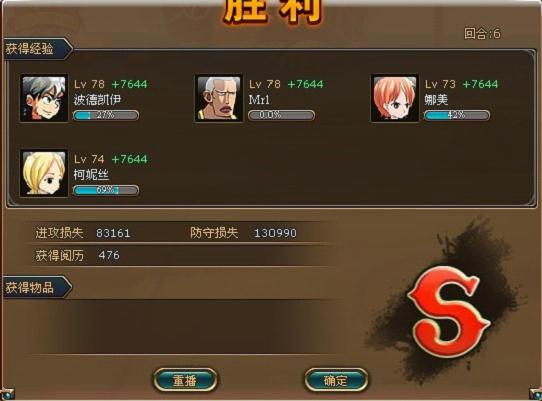Image resolution: width=542 pixels, height=401 pixels.
Task: Click the 进攻损失 83161 value
Action: click(x=113, y=233)
